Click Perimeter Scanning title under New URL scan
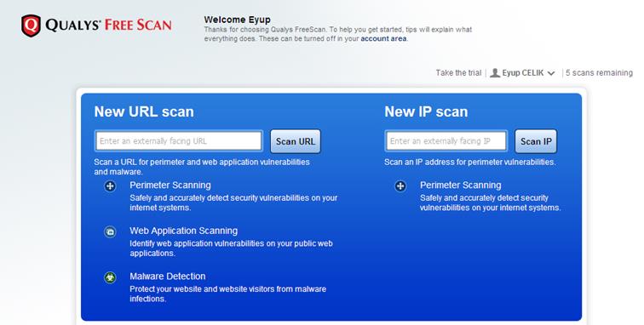 click(170, 185)
